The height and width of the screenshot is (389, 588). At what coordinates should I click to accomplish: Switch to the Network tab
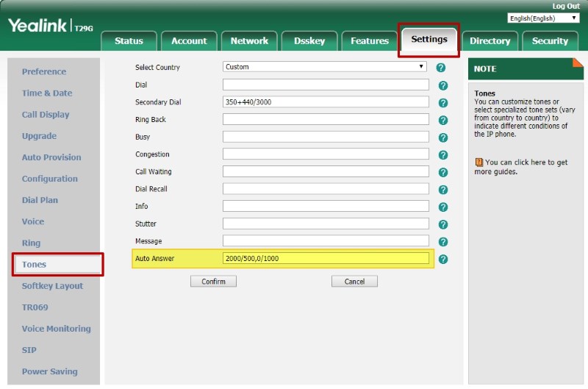249,41
